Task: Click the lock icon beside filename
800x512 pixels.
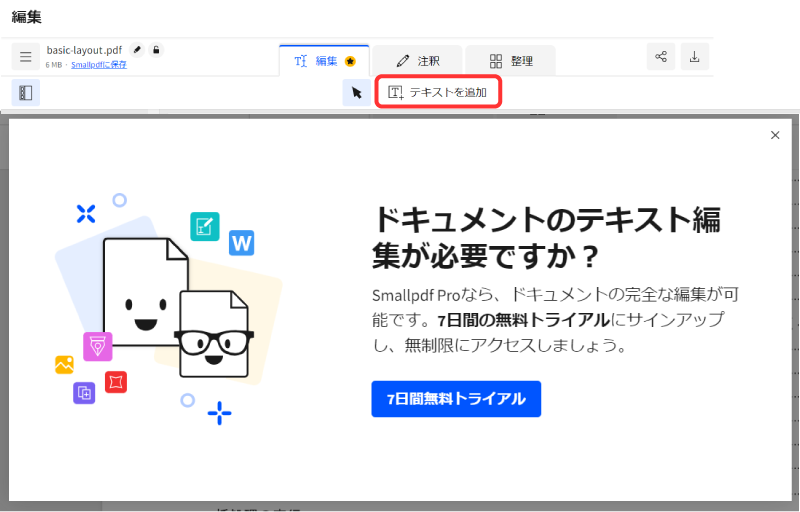Action: [156, 50]
